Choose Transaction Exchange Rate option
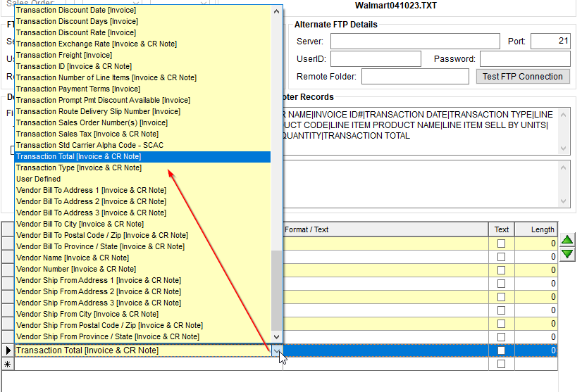This screenshot has width=582, height=392. [x=142, y=44]
